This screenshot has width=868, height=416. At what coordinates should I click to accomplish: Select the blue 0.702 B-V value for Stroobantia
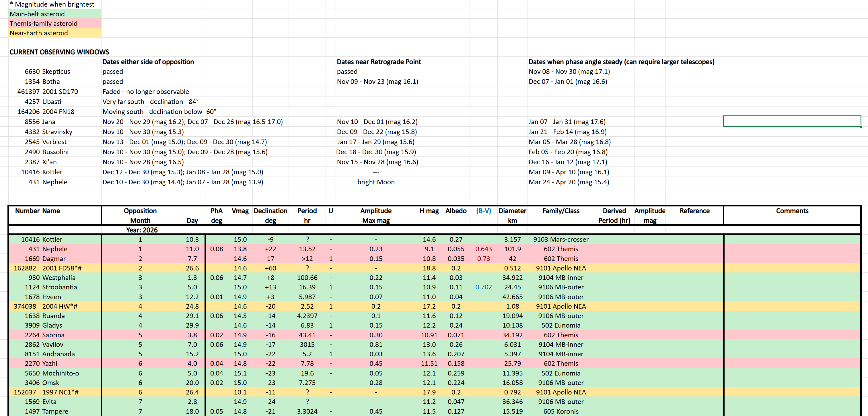pyautogui.click(x=483, y=287)
